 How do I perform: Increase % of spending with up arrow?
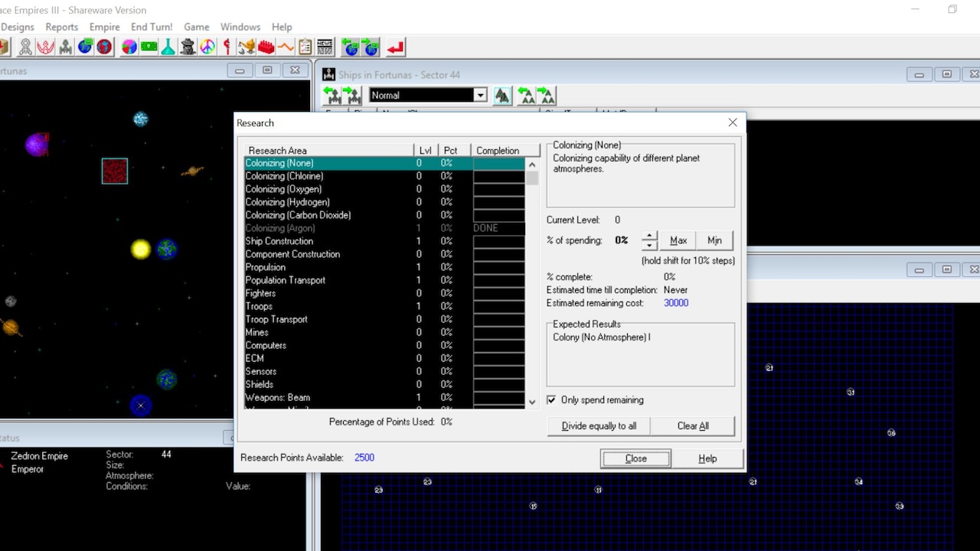click(649, 236)
